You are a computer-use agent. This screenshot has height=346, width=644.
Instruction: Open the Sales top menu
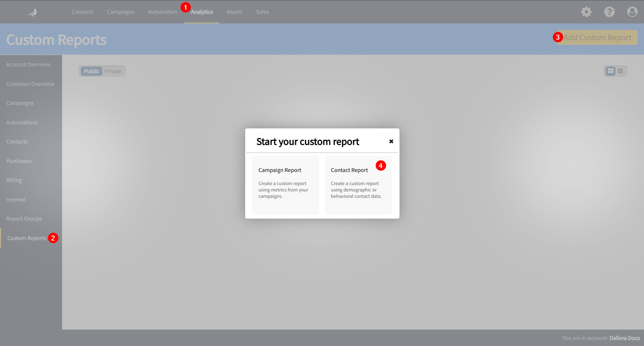coord(263,12)
